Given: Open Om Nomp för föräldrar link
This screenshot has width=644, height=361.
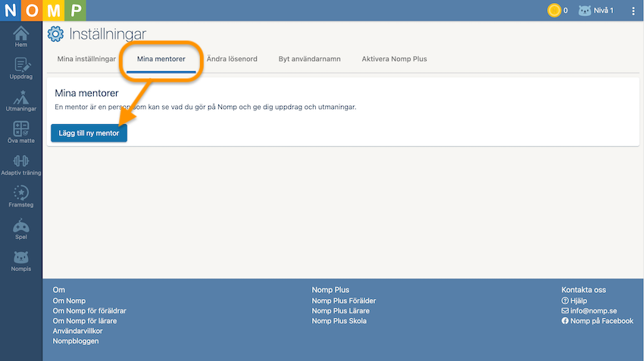Looking at the screenshot, I should tap(89, 311).
